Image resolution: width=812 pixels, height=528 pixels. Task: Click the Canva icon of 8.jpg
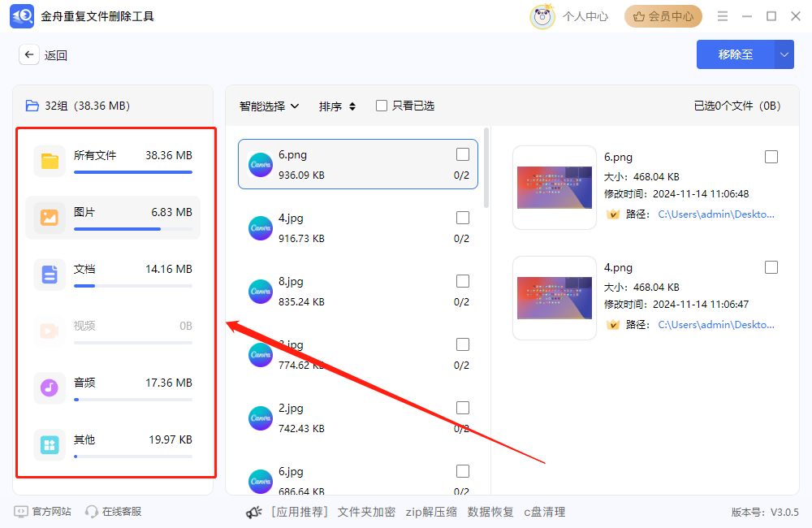pyautogui.click(x=261, y=291)
